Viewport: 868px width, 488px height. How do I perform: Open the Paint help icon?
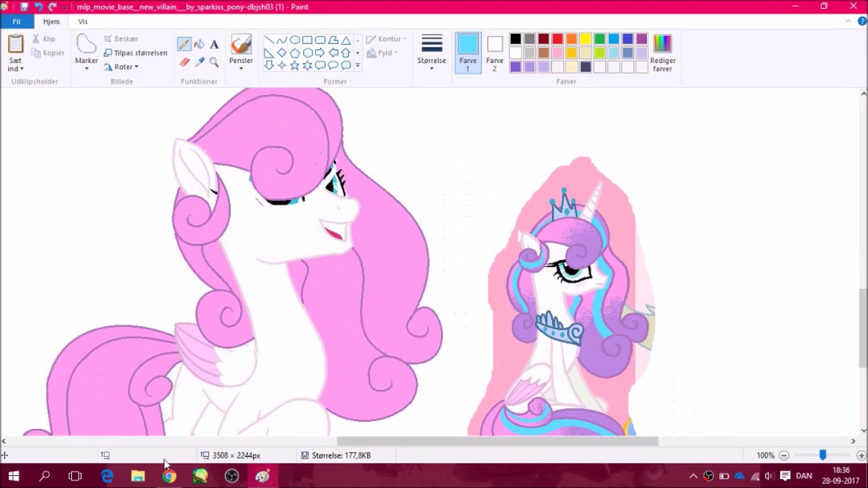[862, 22]
